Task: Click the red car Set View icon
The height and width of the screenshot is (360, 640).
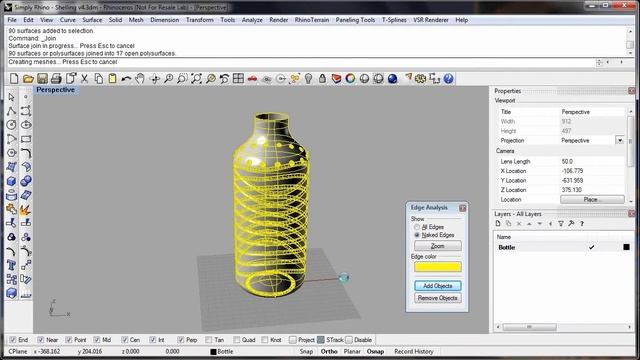Action: (x=252, y=78)
